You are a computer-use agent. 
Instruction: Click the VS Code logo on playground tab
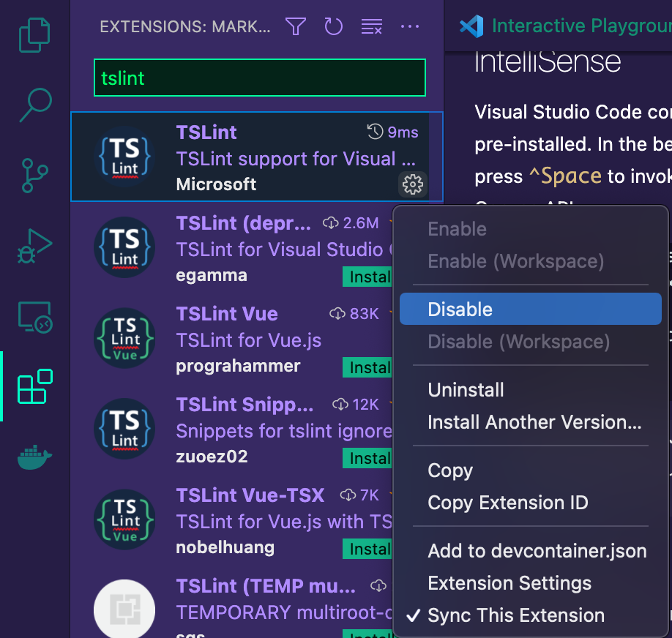click(472, 26)
